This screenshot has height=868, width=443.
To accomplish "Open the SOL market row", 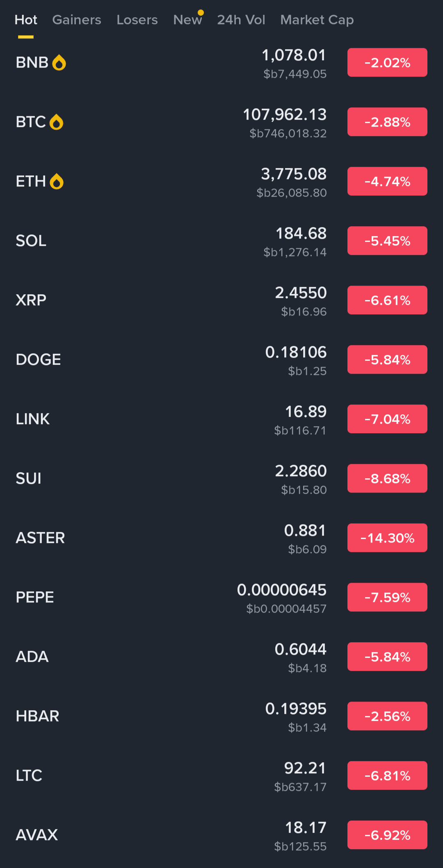I will click(x=221, y=241).
